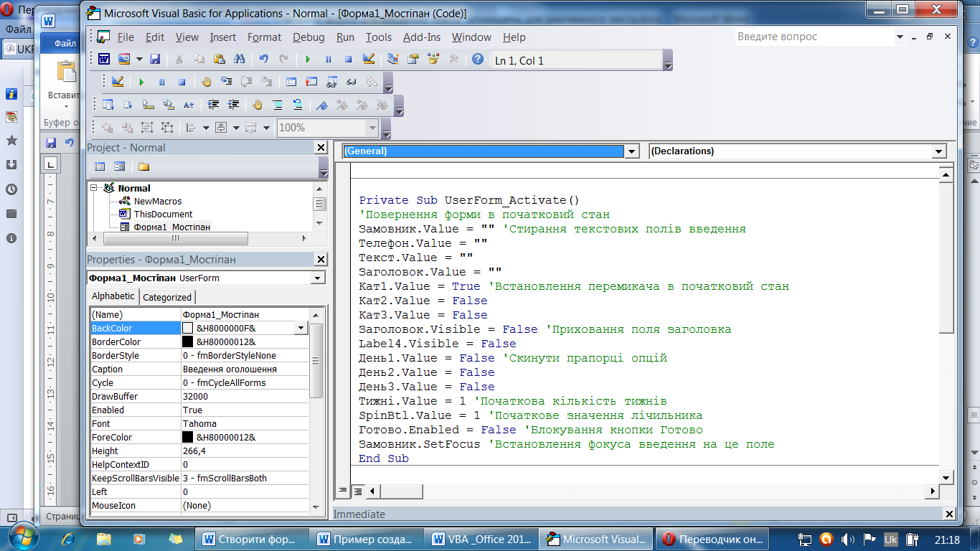The width and height of the screenshot is (980, 551).
Task: Click the code window vertical scrollbar down arrow
Action: (x=946, y=478)
